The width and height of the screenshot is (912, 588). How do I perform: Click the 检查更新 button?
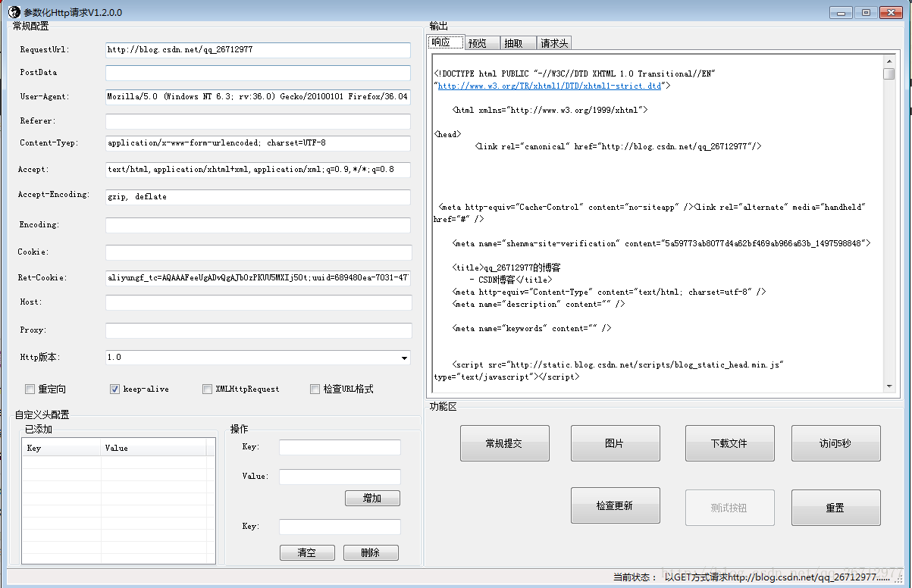[616, 505]
